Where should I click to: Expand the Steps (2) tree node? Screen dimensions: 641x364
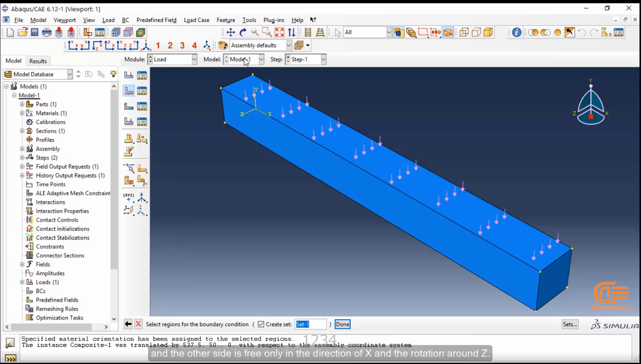point(22,158)
